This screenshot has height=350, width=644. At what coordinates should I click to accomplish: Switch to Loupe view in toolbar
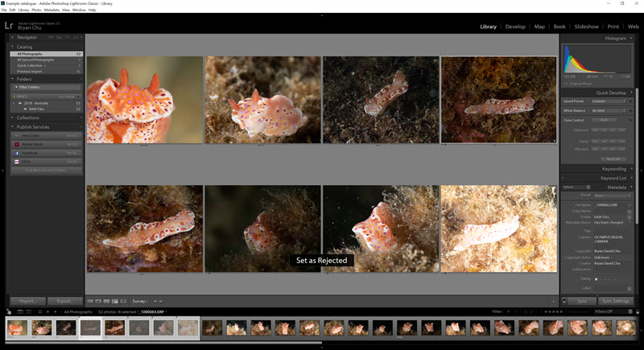(x=99, y=301)
